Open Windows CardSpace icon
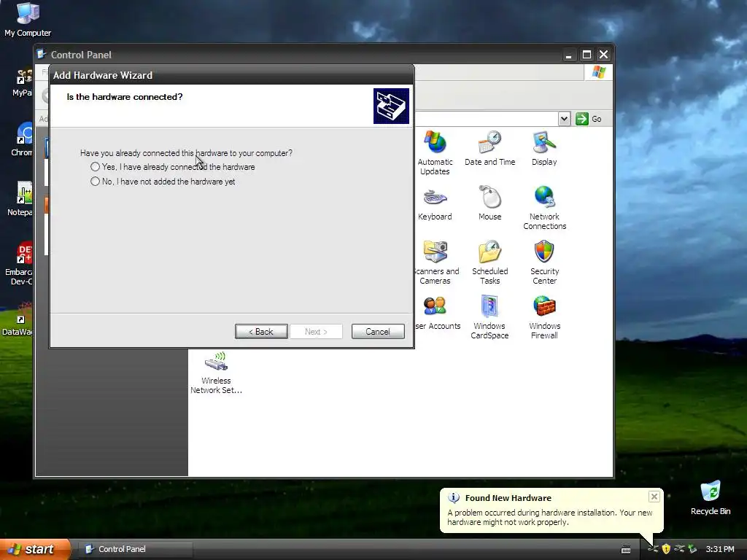Image resolution: width=747 pixels, height=560 pixels. [489, 317]
